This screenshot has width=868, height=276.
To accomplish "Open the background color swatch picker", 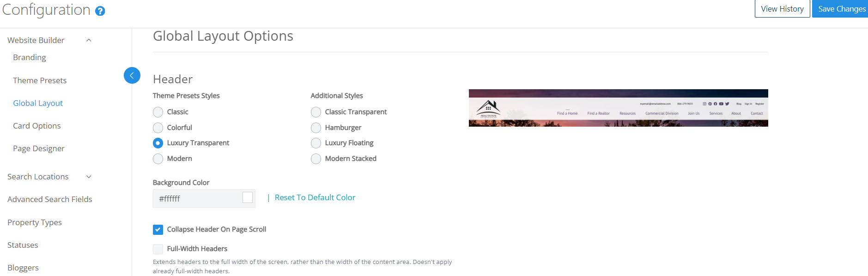I will 248,198.
